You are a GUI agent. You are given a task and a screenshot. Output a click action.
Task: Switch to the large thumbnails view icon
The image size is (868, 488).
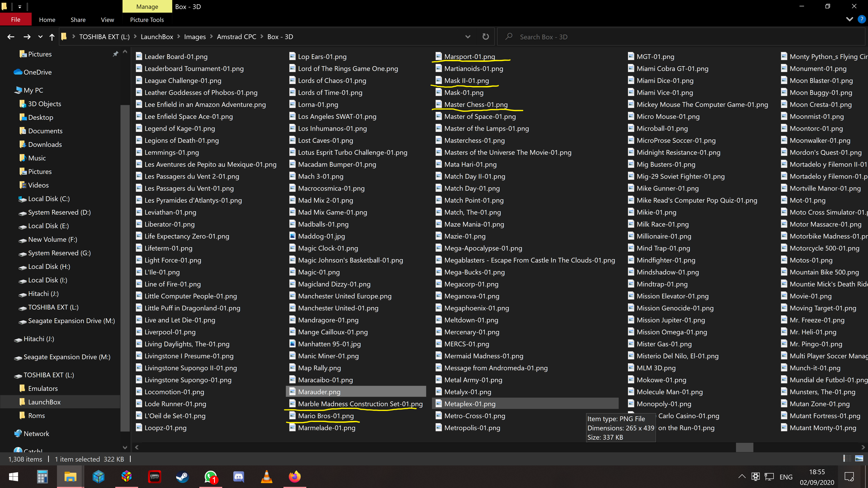(859, 458)
